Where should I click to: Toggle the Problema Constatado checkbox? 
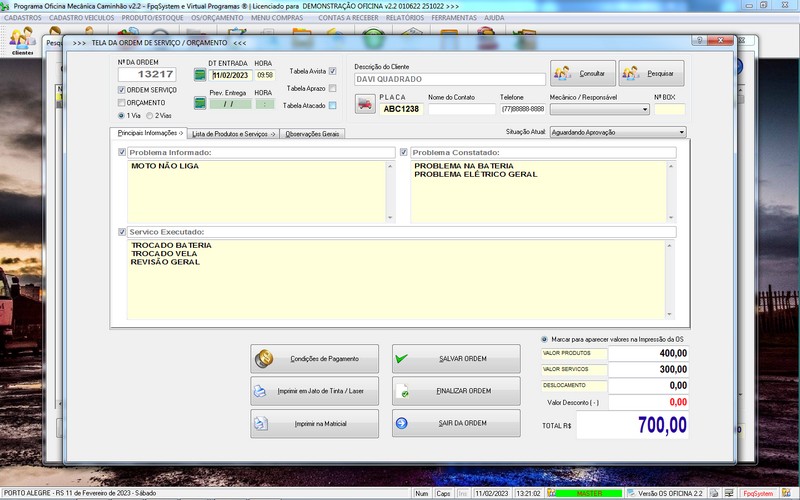click(404, 152)
